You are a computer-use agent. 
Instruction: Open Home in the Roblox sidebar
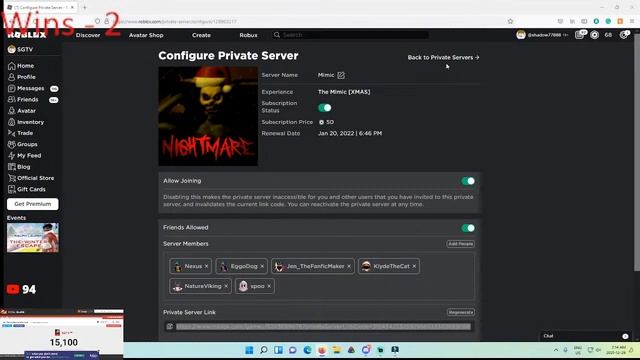pos(21,66)
